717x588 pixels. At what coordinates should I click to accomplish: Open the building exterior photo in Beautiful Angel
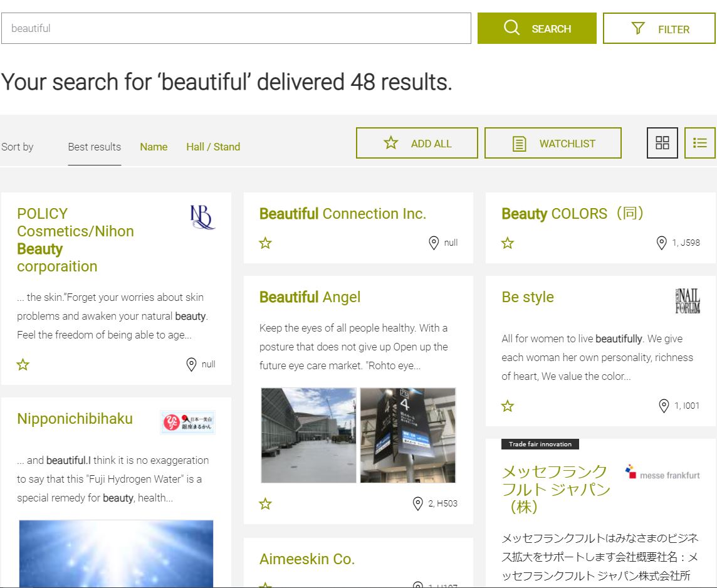pos(308,435)
